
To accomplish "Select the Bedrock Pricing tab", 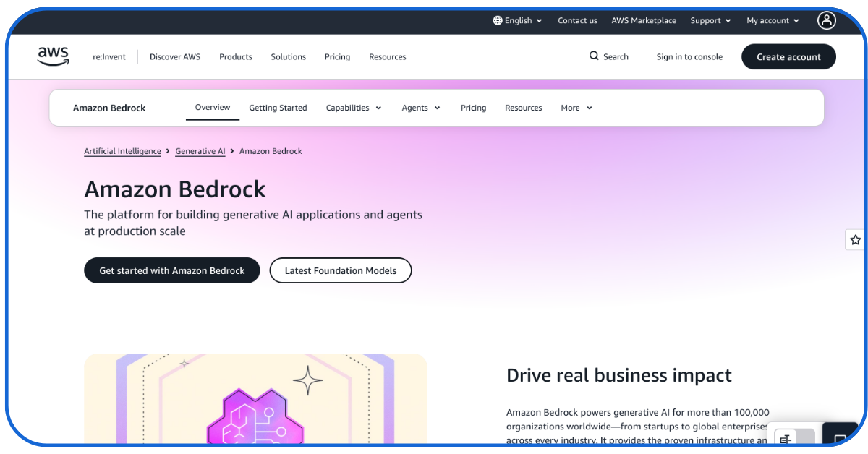I will click(x=473, y=108).
